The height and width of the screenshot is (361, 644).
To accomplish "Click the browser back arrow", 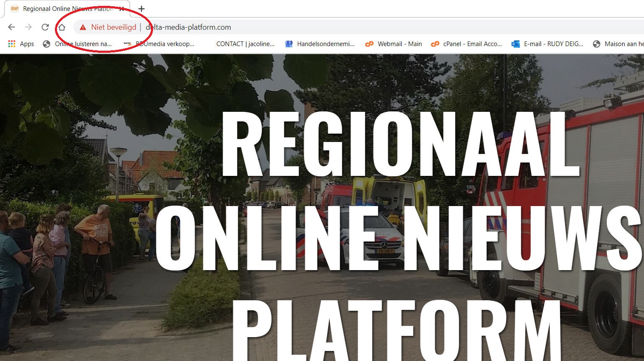I will point(11,27).
